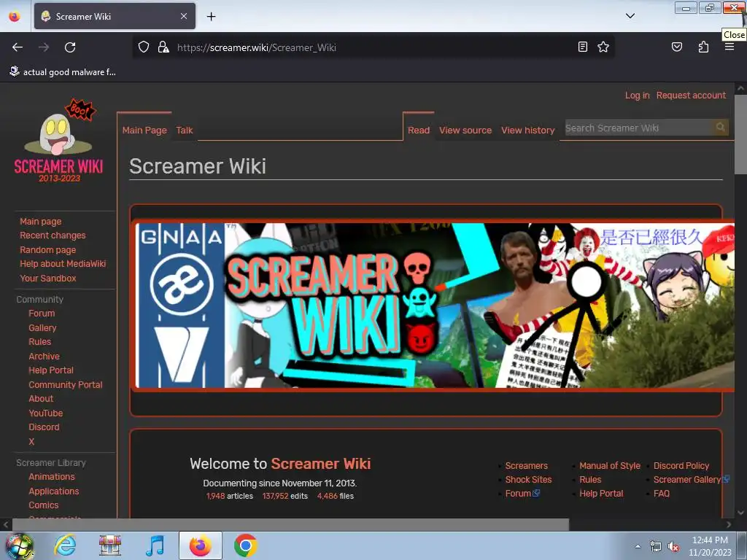Image resolution: width=747 pixels, height=560 pixels.
Task: Select the Main Page tab
Action: 144,130
